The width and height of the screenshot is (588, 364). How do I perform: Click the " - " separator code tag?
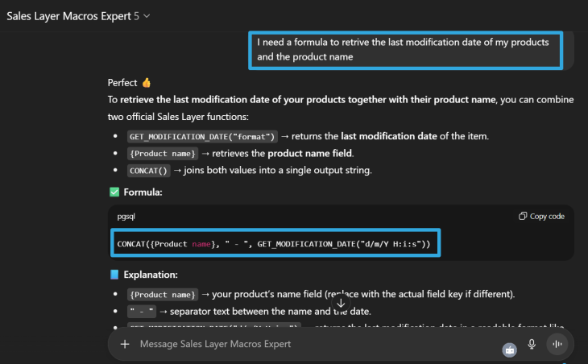140,312
